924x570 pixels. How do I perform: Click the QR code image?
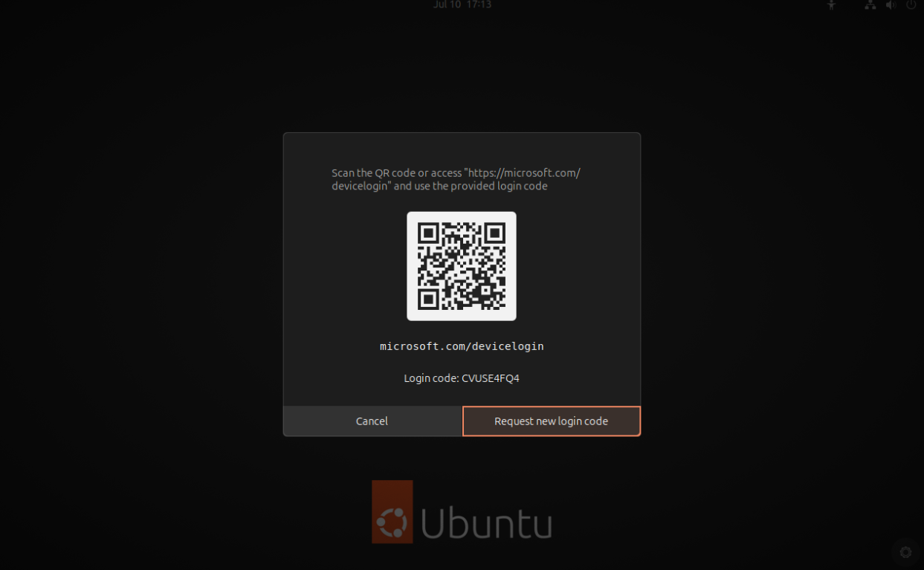pos(461,265)
